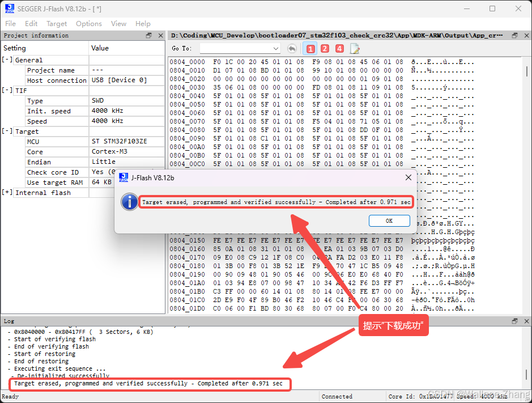Open the View menu
Screen dimensions: 532x403
tap(118, 23)
